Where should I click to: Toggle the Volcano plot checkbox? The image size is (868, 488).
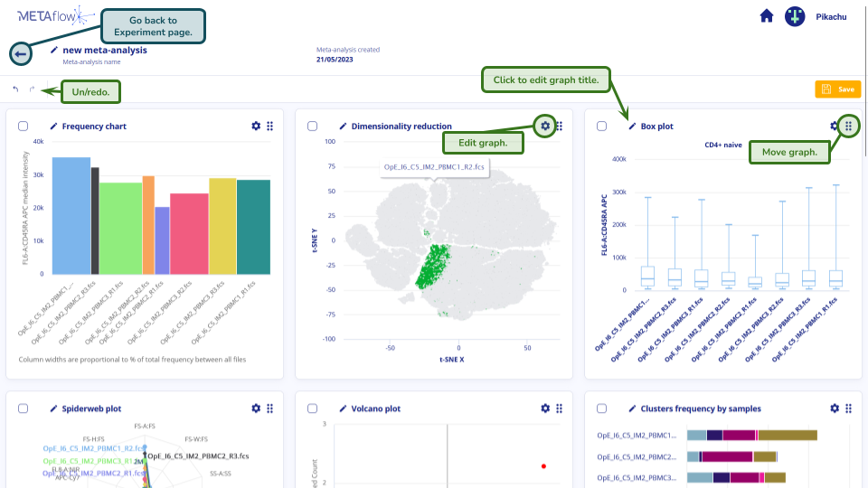(x=313, y=408)
